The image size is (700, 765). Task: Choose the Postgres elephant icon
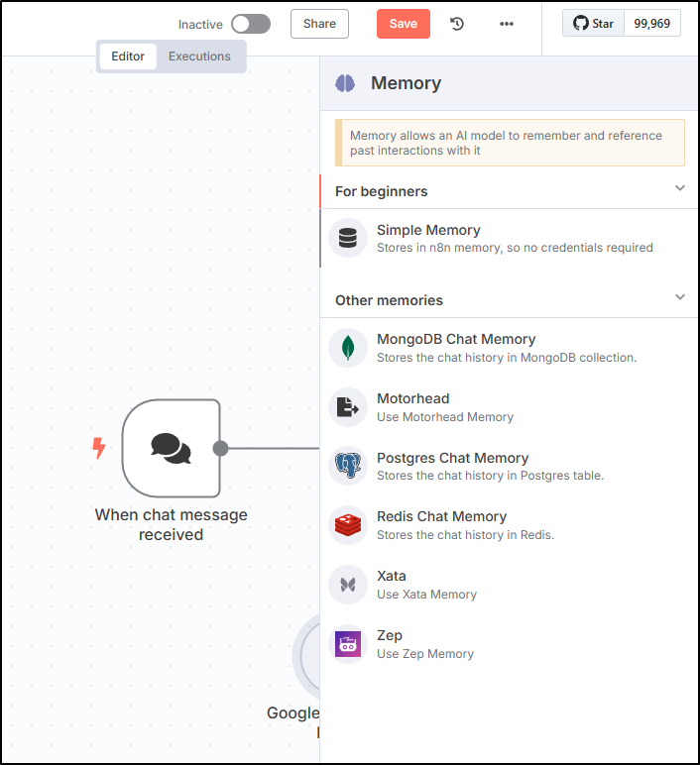click(x=347, y=466)
